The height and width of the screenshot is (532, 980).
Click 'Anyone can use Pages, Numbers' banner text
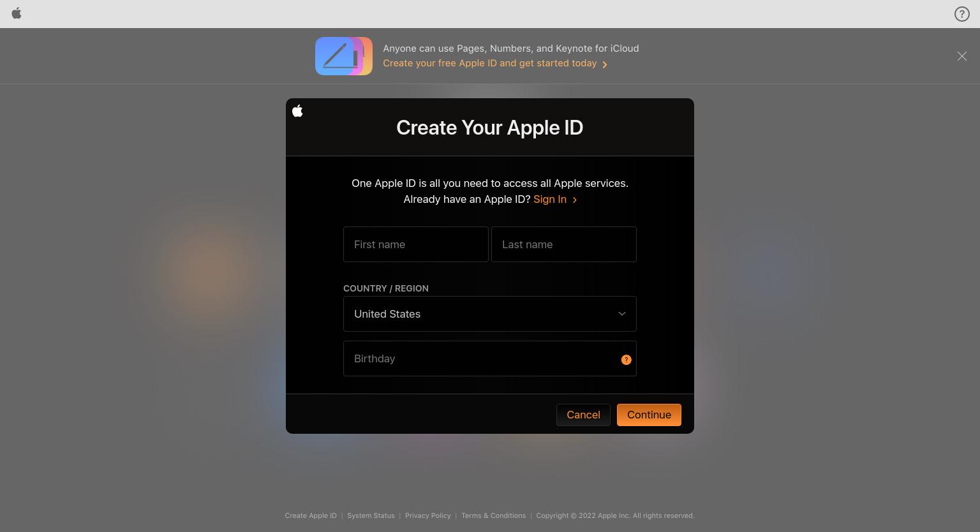[x=511, y=48]
